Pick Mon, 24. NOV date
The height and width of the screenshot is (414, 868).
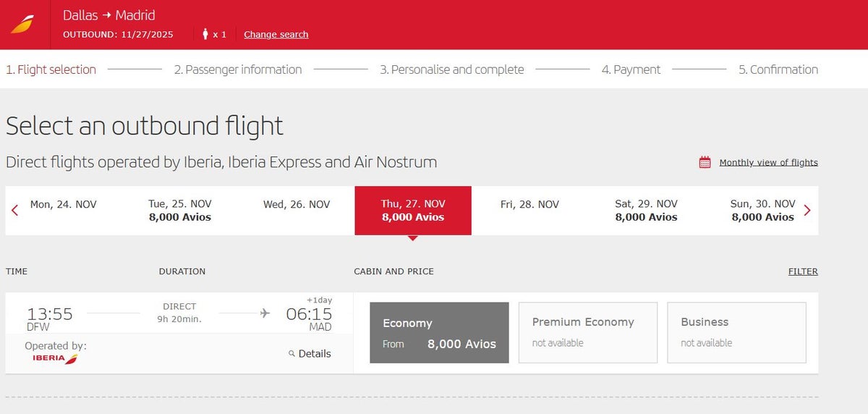click(63, 205)
